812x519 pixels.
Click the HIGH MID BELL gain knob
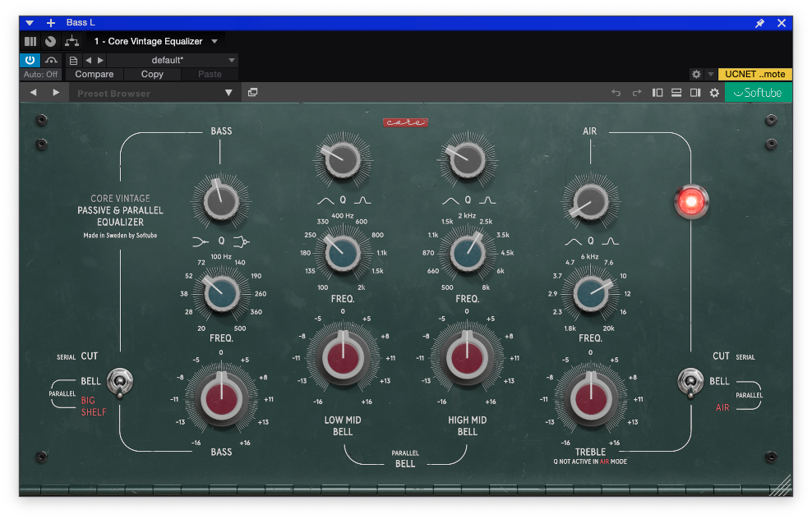pyautogui.click(x=467, y=357)
